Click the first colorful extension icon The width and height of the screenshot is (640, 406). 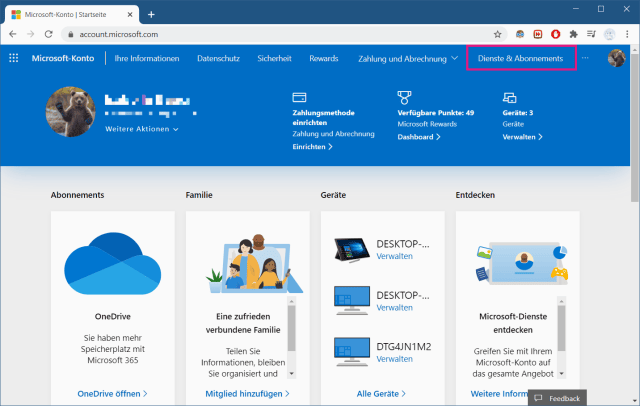(520, 34)
